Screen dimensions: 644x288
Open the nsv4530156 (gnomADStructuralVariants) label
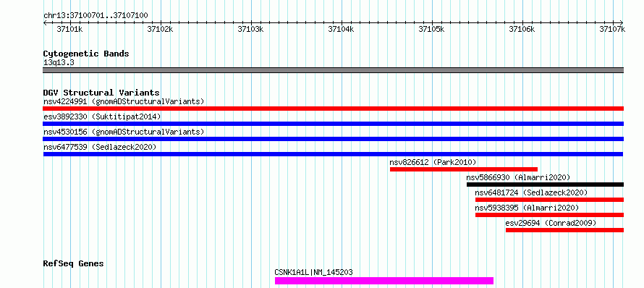click(124, 132)
